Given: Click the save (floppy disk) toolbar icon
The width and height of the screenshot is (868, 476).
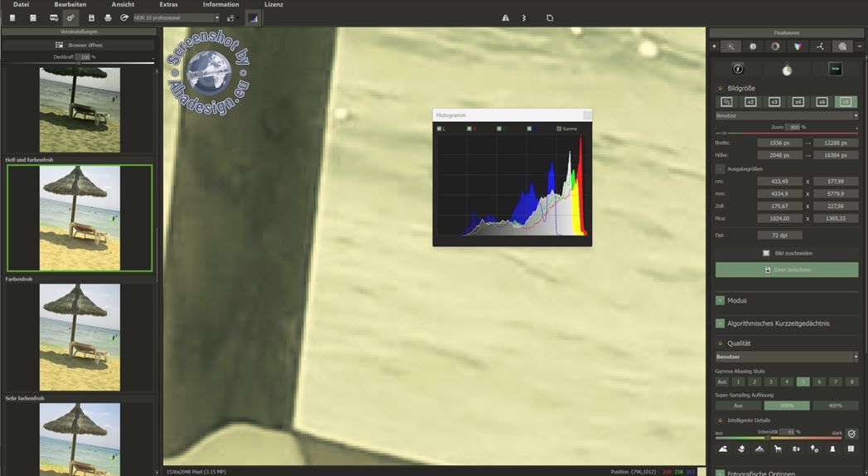Looking at the screenshot, I should point(91,17).
